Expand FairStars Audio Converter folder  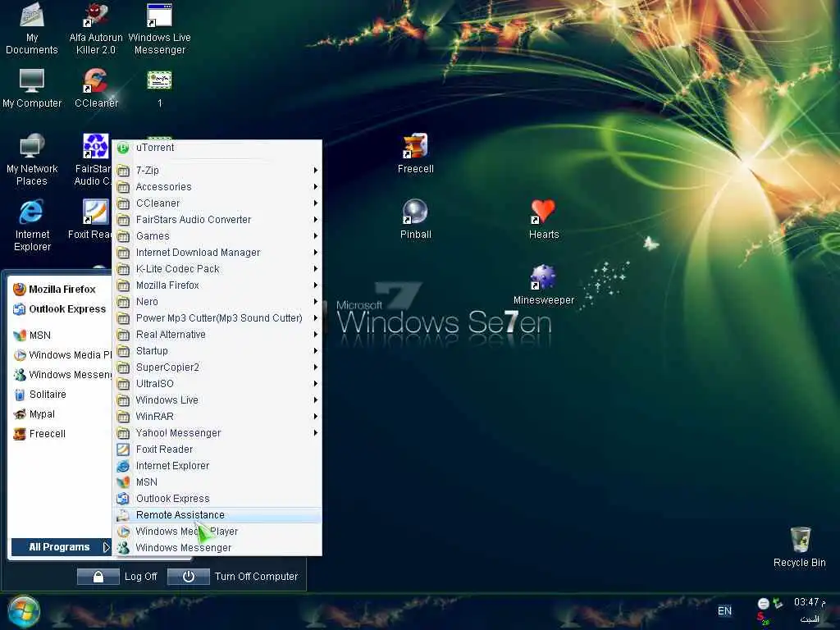point(218,220)
